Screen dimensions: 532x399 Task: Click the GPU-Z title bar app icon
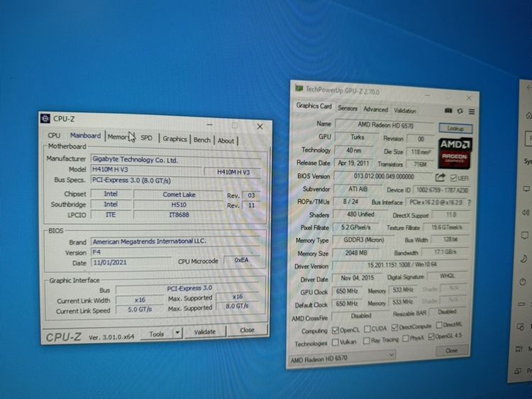(299, 88)
